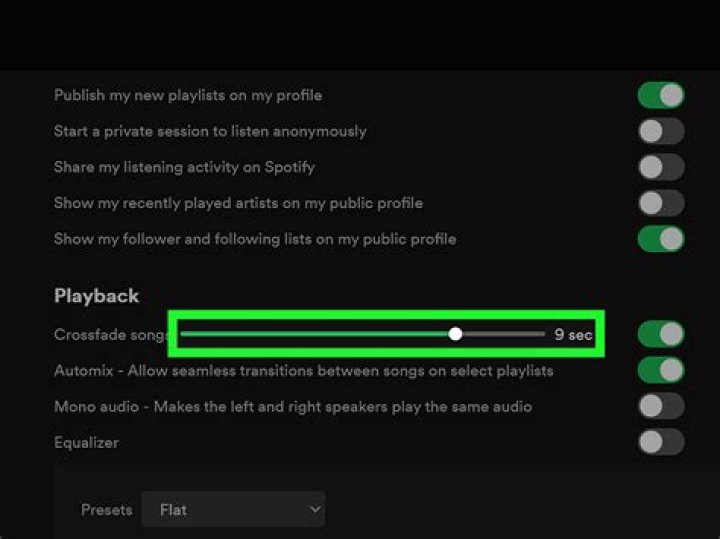The width and height of the screenshot is (720, 539).
Task: Click the Mono audio setting description text
Action: [292, 407]
